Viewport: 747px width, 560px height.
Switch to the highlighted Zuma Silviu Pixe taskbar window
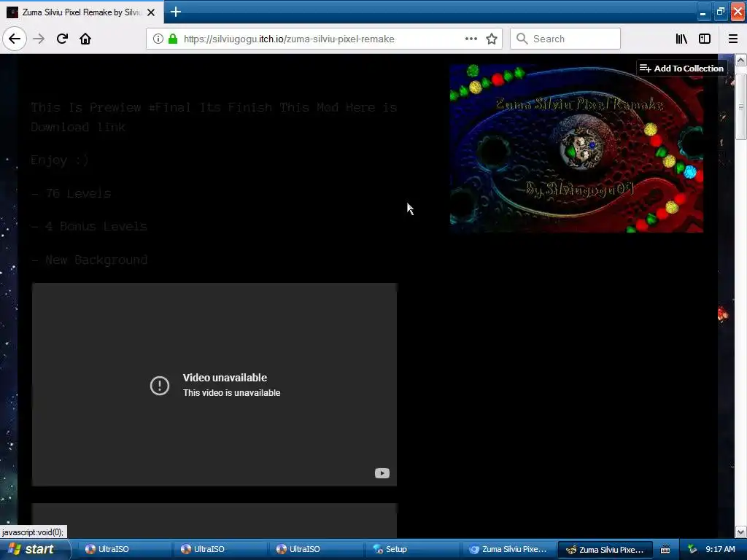click(x=605, y=550)
